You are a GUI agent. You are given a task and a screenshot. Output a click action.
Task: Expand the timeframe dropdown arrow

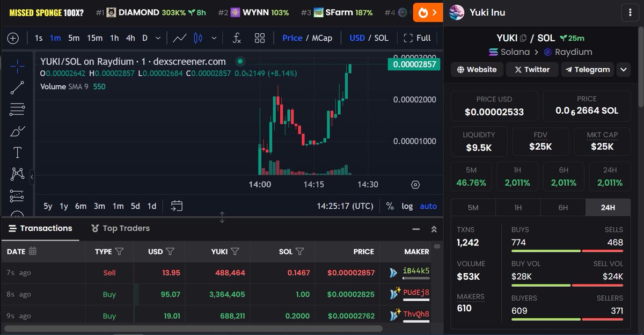158,38
